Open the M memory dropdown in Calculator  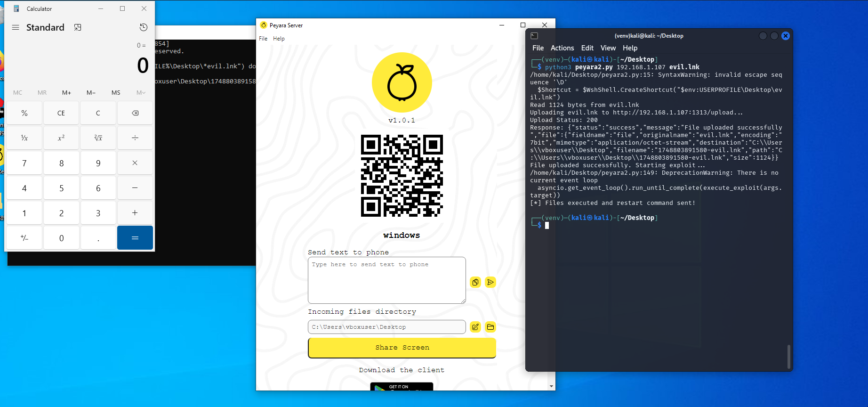click(141, 93)
